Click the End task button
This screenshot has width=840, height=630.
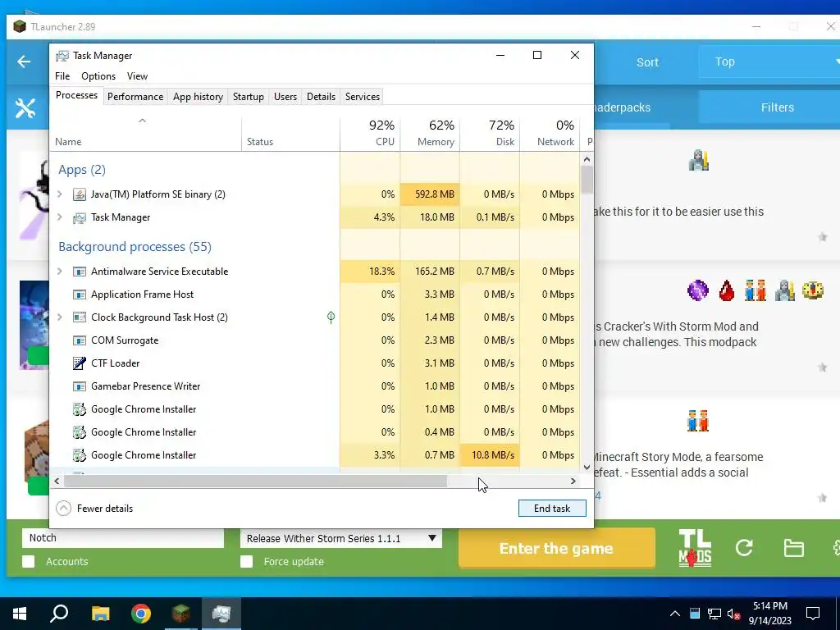point(552,509)
